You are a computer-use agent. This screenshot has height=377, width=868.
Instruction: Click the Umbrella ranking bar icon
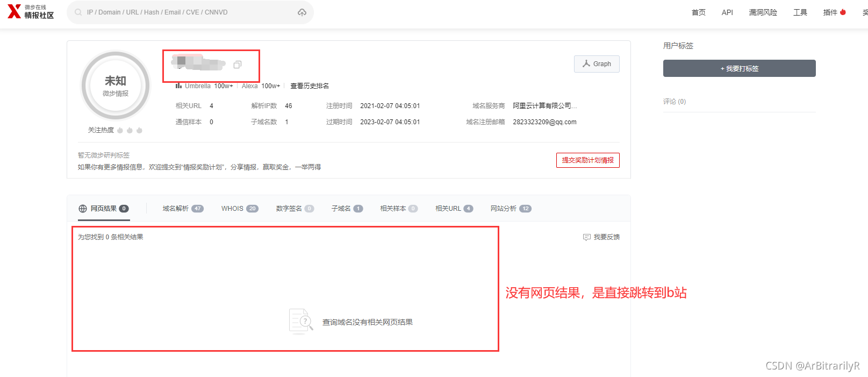point(178,86)
